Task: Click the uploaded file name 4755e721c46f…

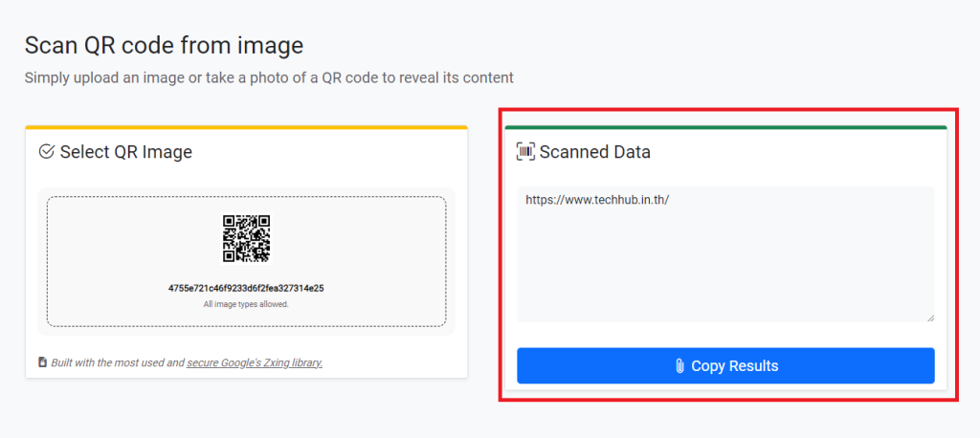Action: [246, 288]
